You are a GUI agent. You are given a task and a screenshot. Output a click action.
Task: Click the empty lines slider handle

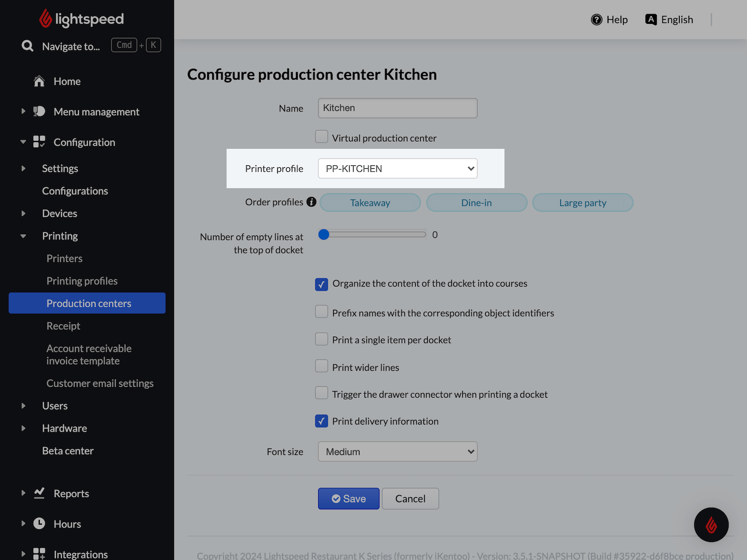point(324,234)
